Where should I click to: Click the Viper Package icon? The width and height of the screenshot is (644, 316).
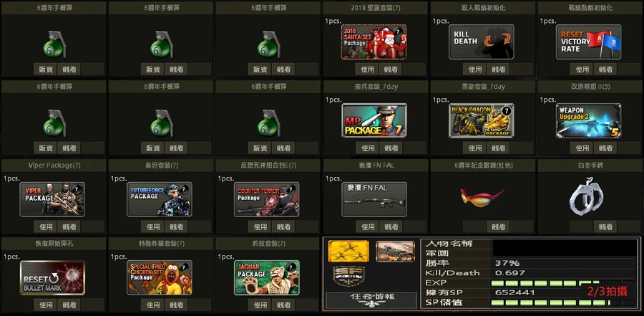click(52, 199)
